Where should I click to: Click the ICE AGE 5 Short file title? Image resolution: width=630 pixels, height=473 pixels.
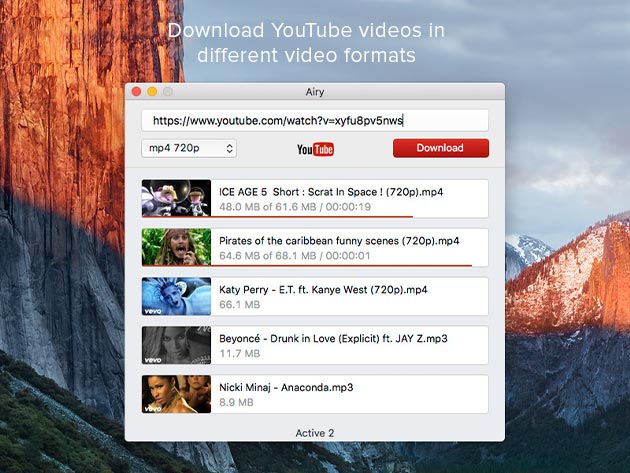pos(331,192)
